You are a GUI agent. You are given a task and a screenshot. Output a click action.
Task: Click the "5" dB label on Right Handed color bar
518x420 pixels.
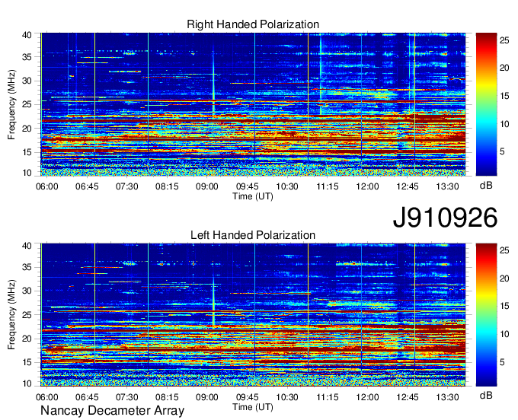(x=502, y=151)
